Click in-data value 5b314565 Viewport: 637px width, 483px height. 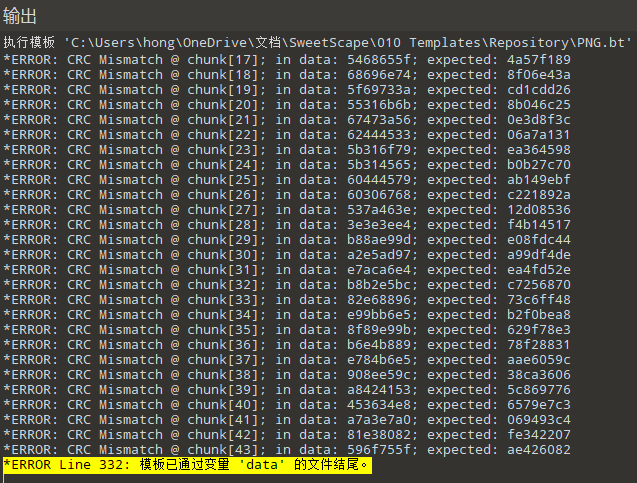coord(379,165)
